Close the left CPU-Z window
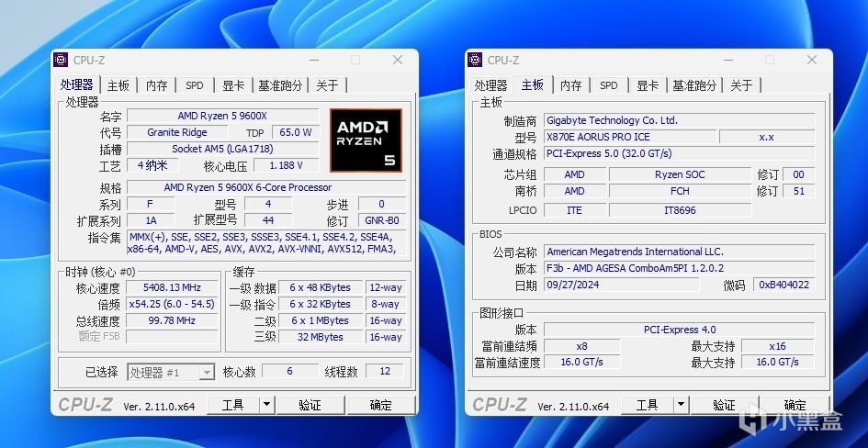 398,60
